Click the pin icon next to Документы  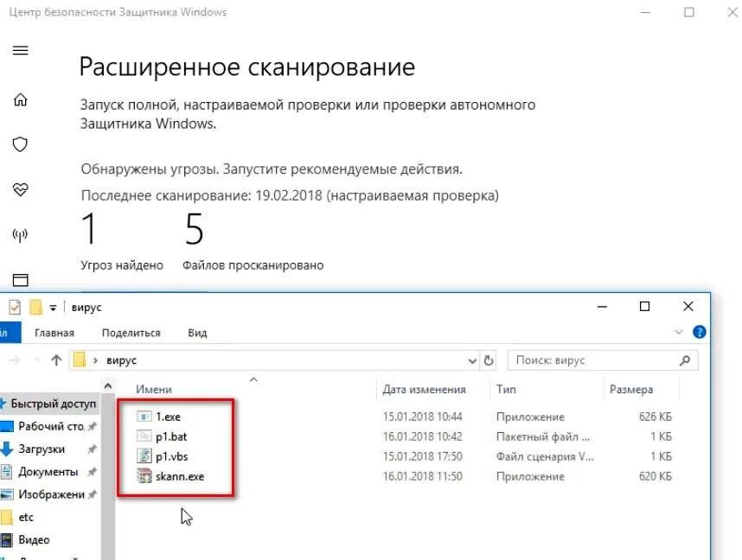[92, 472]
